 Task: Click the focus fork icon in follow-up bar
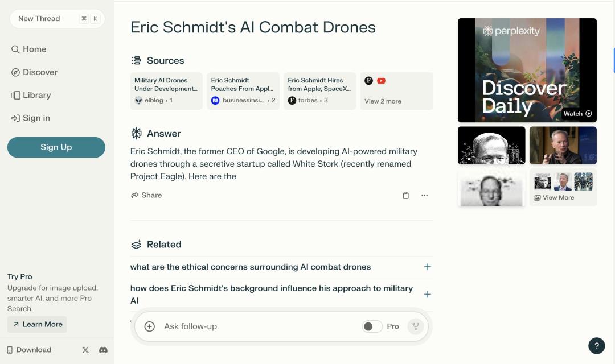click(416, 326)
